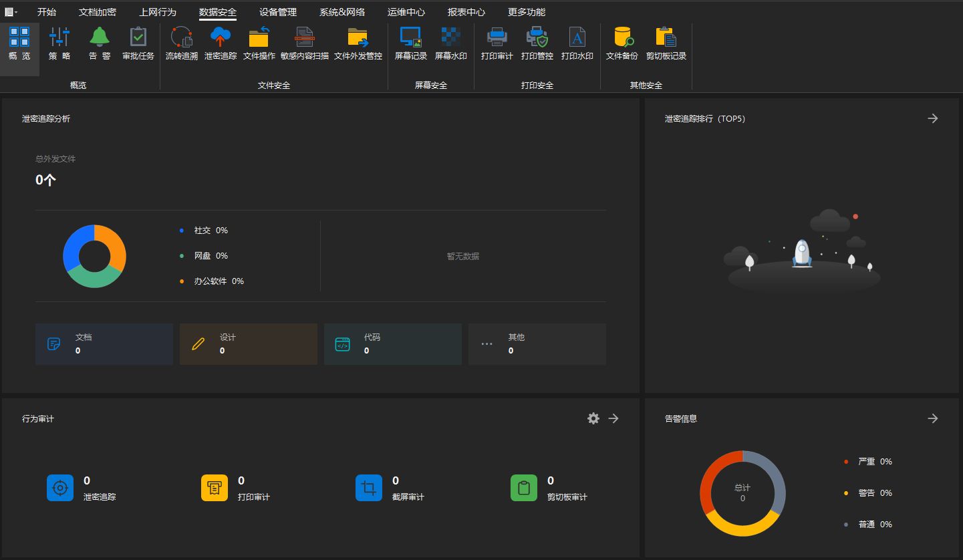Select the 警告 alert legend entry
963x560 pixels.
[868, 493]
